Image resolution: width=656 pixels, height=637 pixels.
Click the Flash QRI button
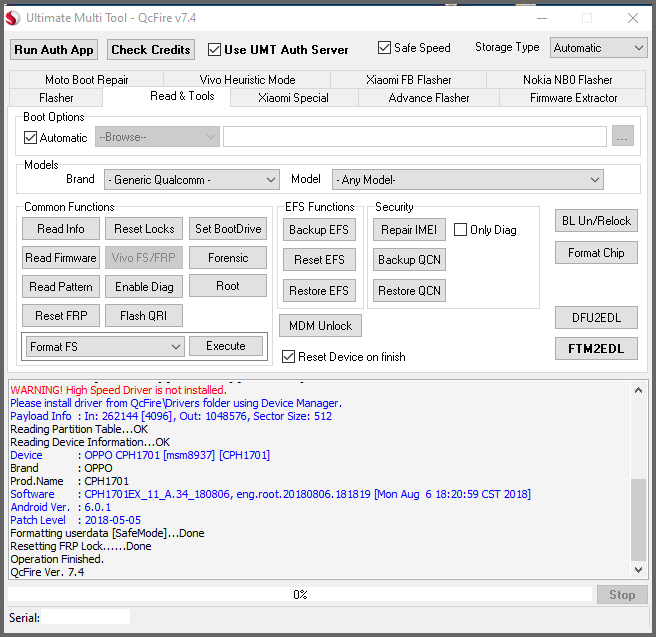(144, 315)
